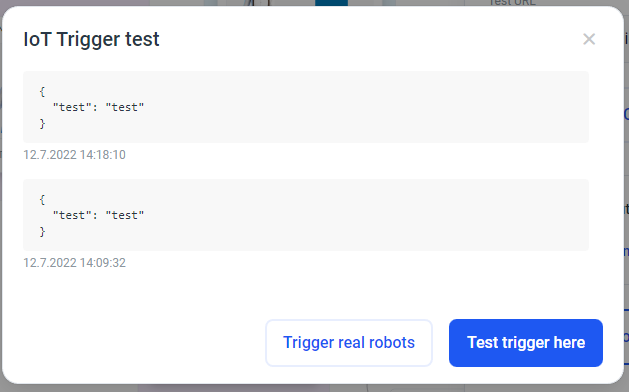The width and height of the screenshot is (629, 392).
Task: Click the Test URL label behind dialog
Action: [x=512, y=2]
